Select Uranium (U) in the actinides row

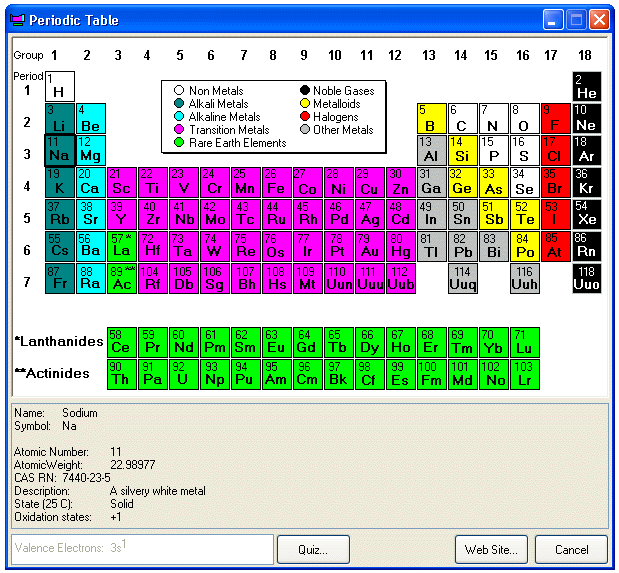coord(183,374)
